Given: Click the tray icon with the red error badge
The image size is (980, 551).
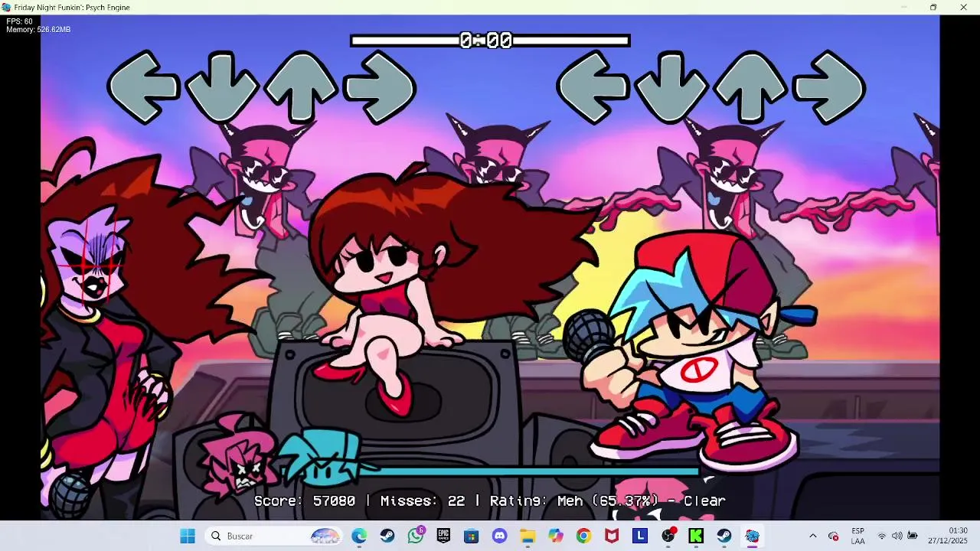Looking at the screenshot, I should point(834,536).
